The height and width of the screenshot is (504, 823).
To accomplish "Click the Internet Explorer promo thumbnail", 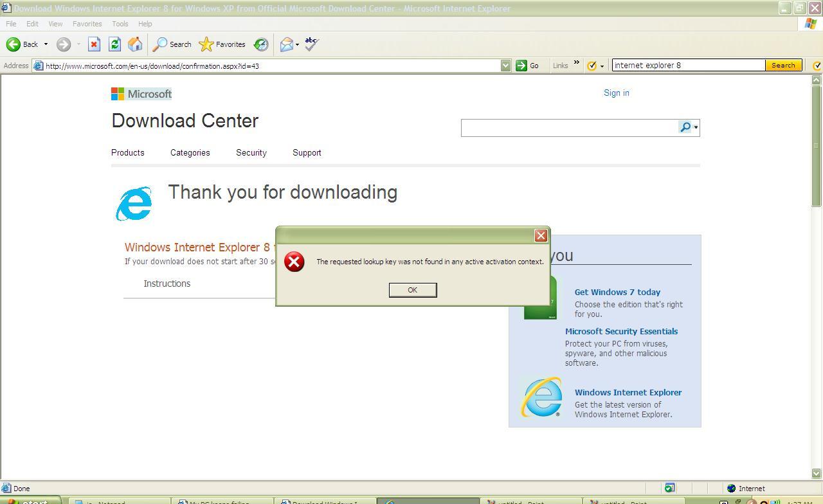I will coord(541,397).
